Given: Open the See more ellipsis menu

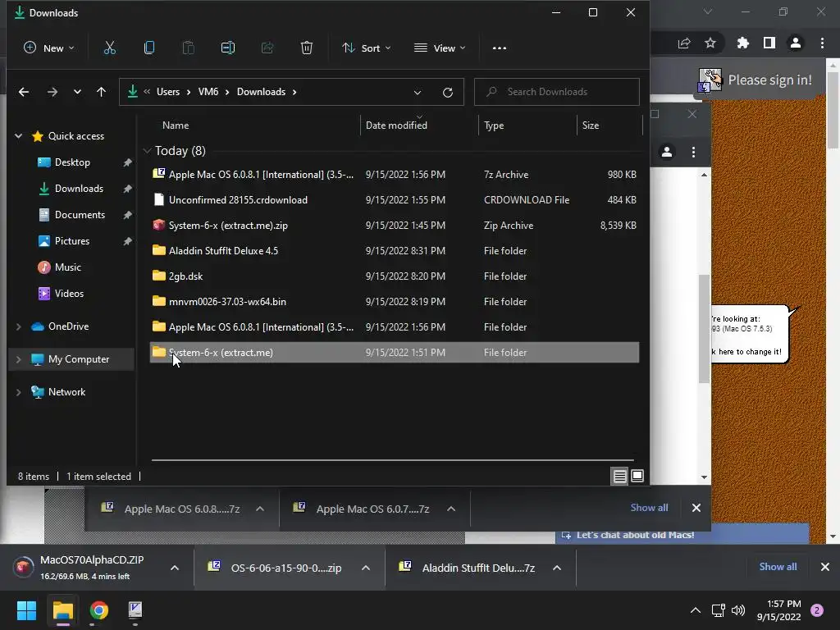Looking at the screenshot, I should tap(500, 48).
